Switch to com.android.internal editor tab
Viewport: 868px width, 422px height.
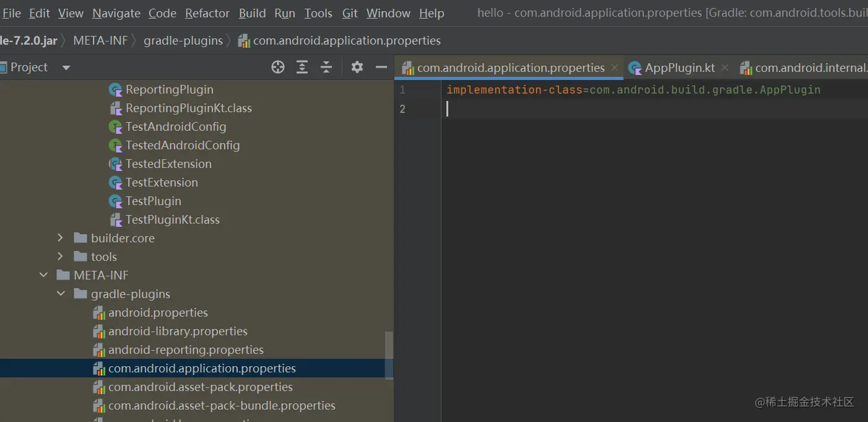tap(804, 68)
